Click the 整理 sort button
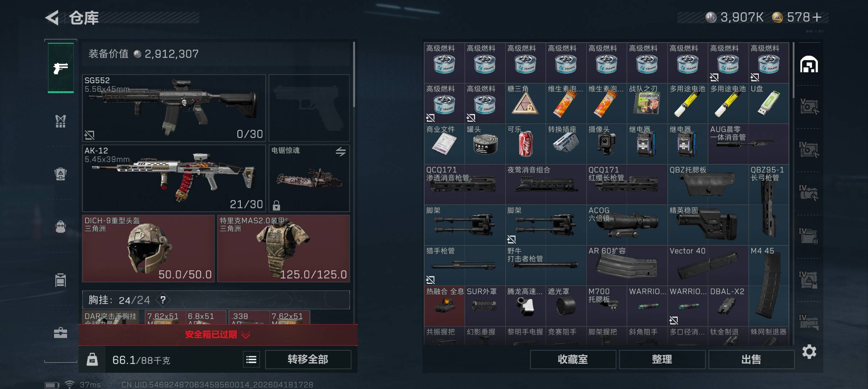The image size is (868, 389). click(662, 359)
